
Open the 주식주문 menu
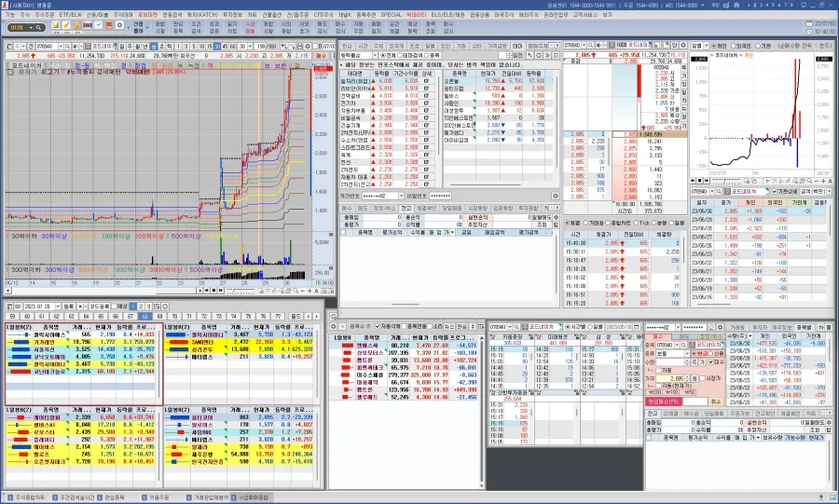(x=44, y=14)
